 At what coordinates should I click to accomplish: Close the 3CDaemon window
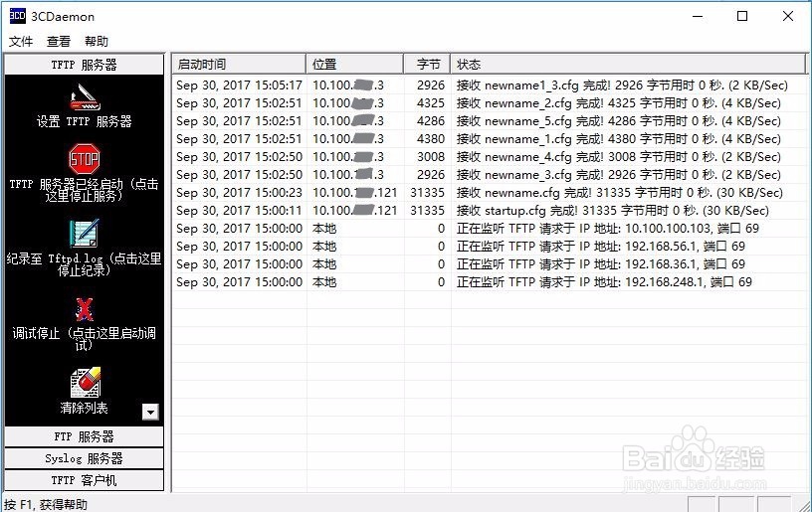click(788, 17)
